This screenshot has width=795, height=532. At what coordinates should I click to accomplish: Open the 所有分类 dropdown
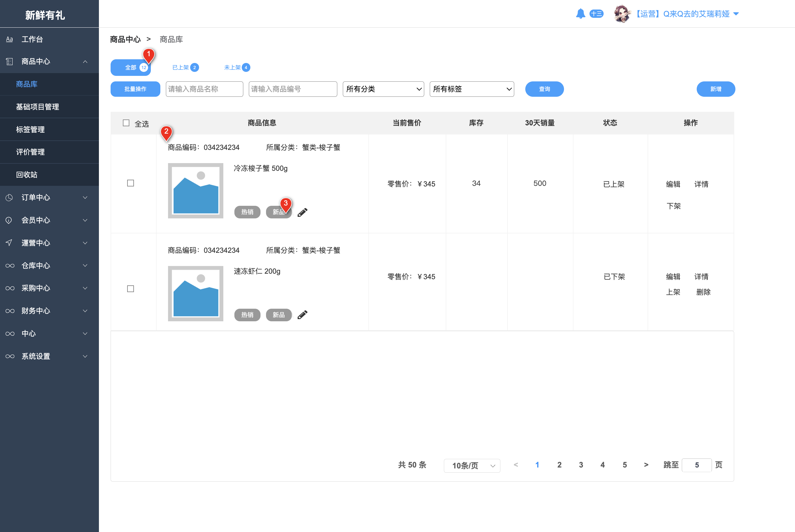(383, 89)
